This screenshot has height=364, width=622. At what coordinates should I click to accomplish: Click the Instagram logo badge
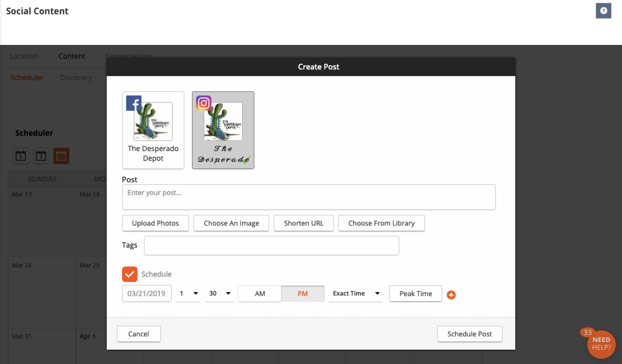pyautogui.click(x=204, y=103)
